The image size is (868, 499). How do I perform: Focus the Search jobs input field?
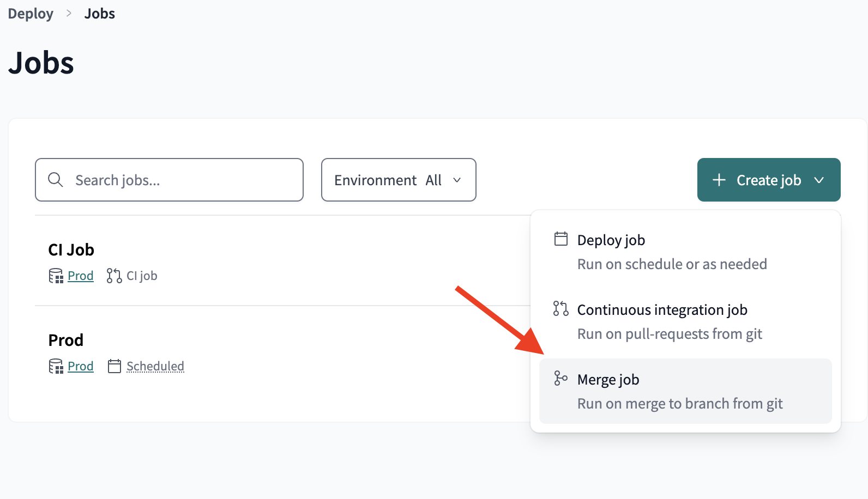click(x=169, y=180)
